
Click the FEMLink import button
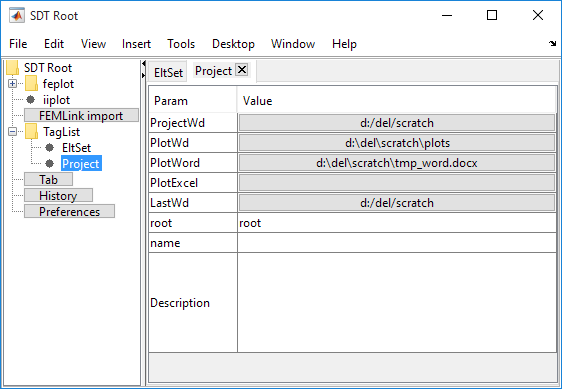(x=81, y=115)
